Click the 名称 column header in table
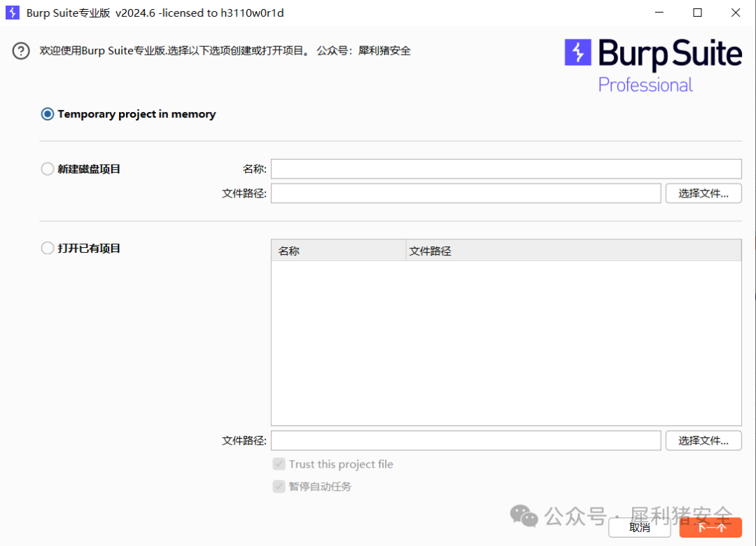This screenshot has width=756, height=546. [x=339, y=251]
